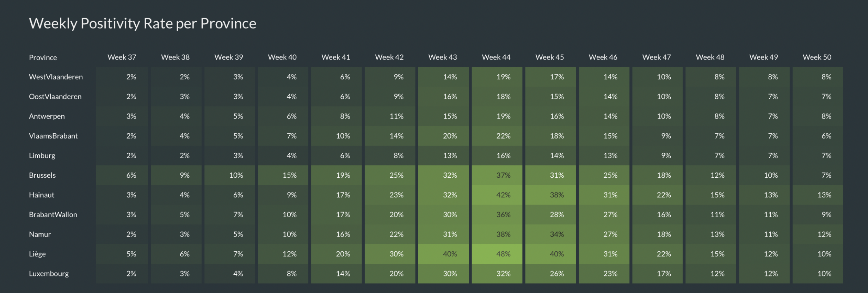Click the Luxembourg row label
This screenshot has height=293, width=868.
tap(49, 274)
